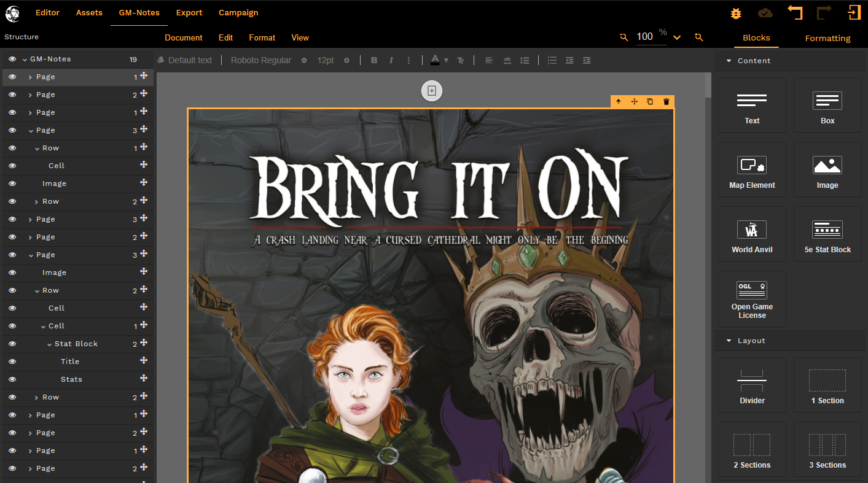Click the zoom in magnifier icon
This screenshot has width=868, height=483.
pos(698,37)
